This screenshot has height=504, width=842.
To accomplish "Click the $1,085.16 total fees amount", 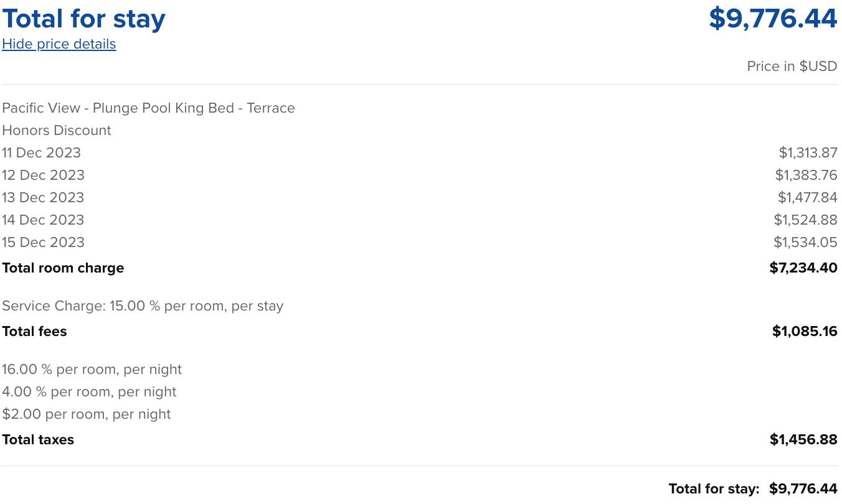I will point(804,332).
